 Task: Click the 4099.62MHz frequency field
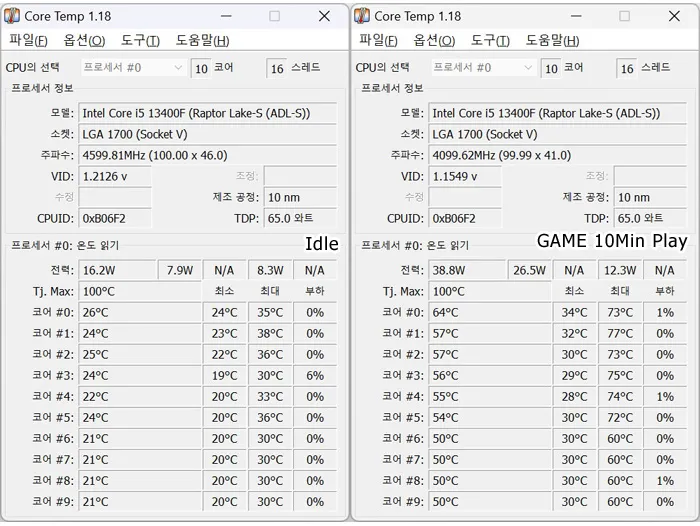[558, 155]
